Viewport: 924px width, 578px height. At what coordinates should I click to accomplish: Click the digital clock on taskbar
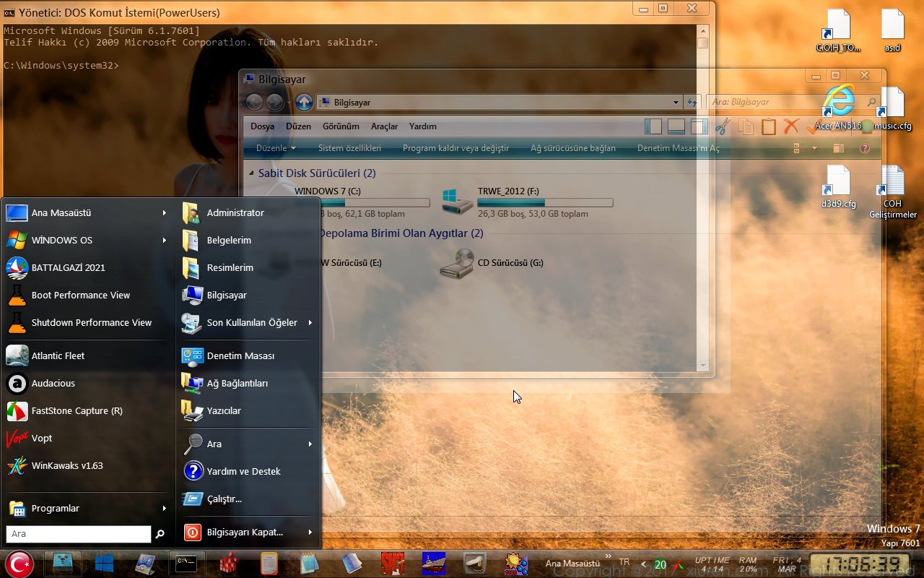tap(859, 564)
